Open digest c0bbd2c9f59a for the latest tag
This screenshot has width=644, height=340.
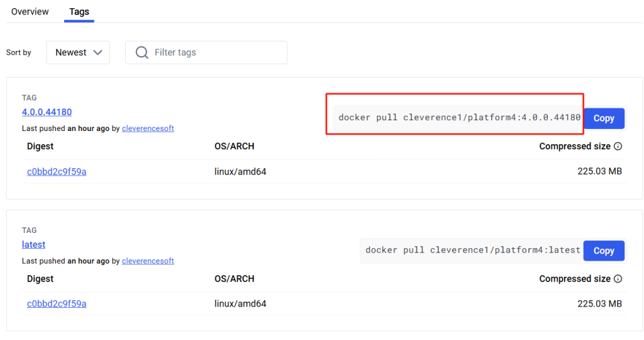point(57,303)
